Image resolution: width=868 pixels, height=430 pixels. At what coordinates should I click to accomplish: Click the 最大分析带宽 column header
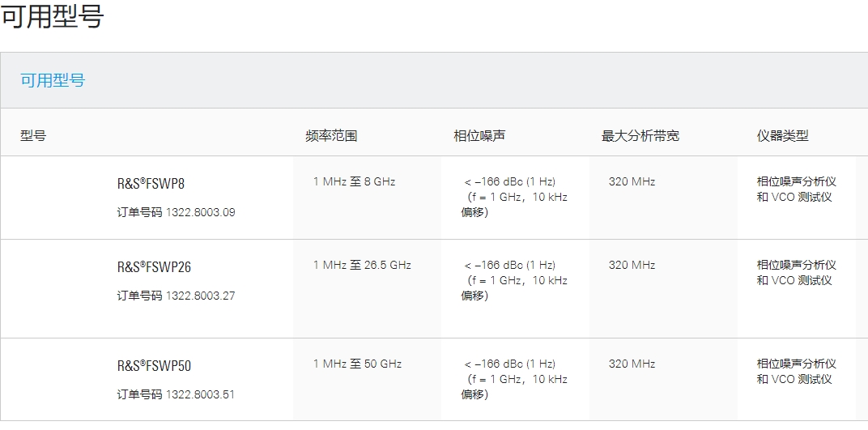640,135
